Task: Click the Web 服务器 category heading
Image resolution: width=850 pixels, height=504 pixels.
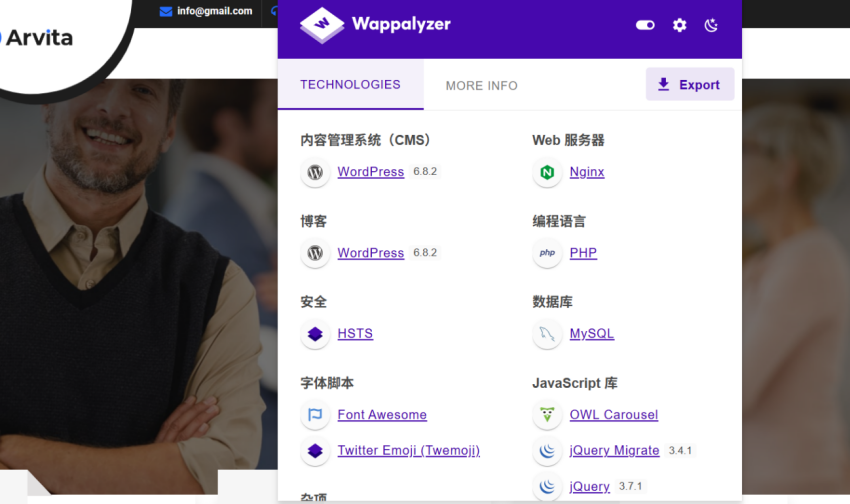Action: coord(568,140)
